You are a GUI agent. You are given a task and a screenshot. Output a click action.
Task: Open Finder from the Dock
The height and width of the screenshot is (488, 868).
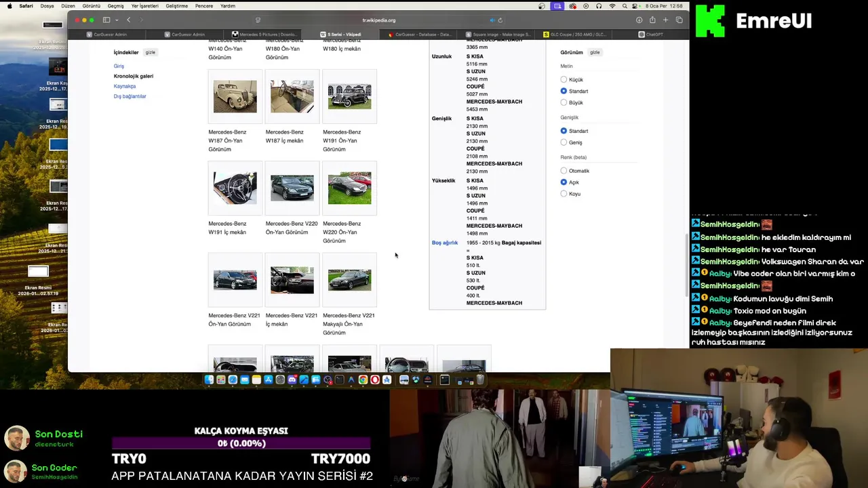click(209, 380)
